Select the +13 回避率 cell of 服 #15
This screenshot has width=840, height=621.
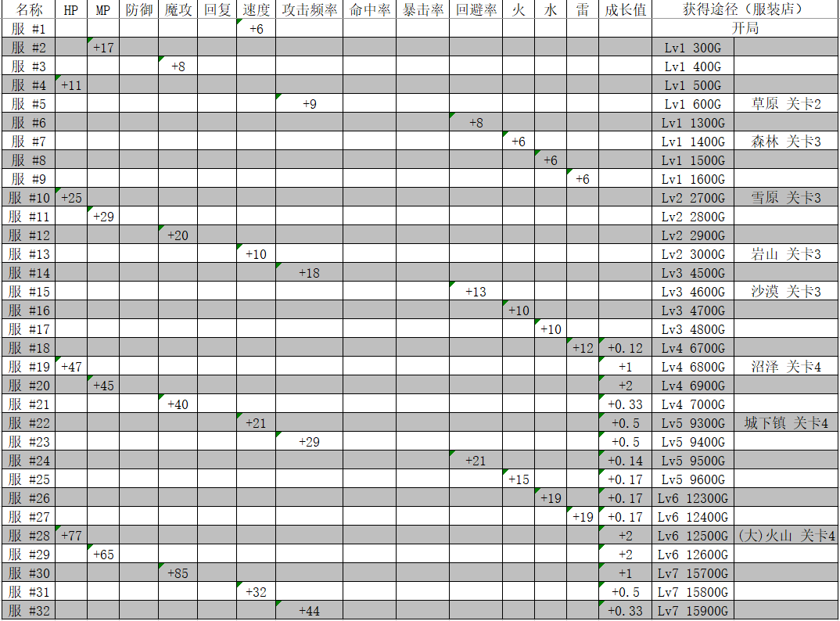[476, 291]
